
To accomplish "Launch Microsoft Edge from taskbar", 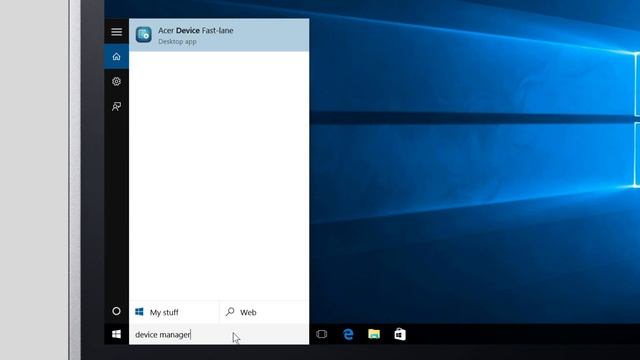I will pos(348,334).
